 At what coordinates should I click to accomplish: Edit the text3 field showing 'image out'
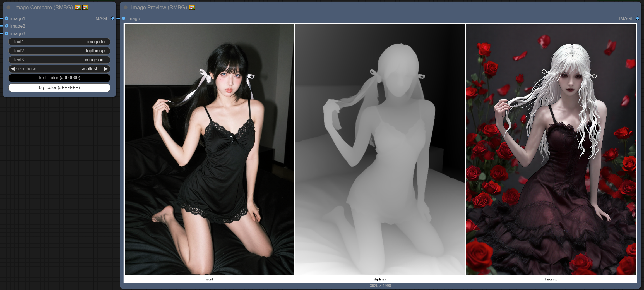point(59,60)
